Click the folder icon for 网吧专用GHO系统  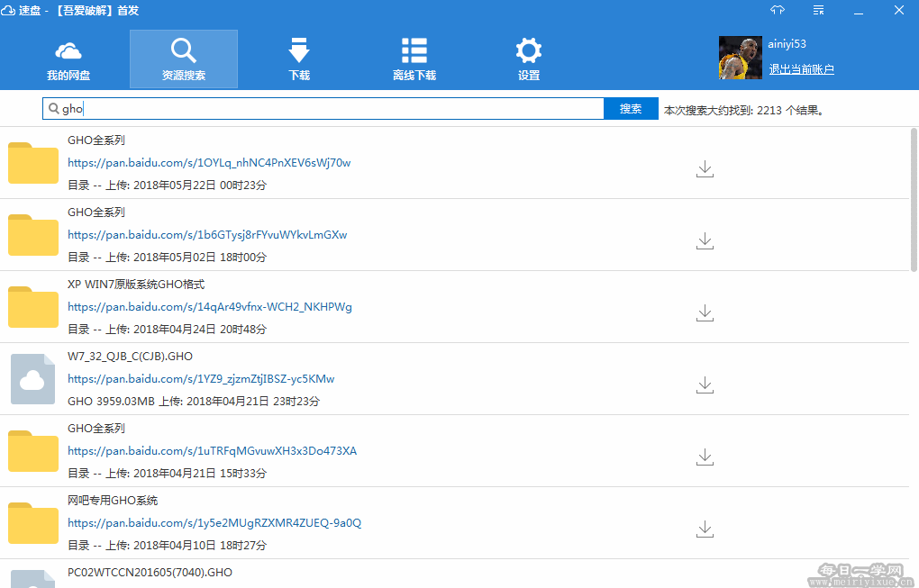[x=32, y=523]
